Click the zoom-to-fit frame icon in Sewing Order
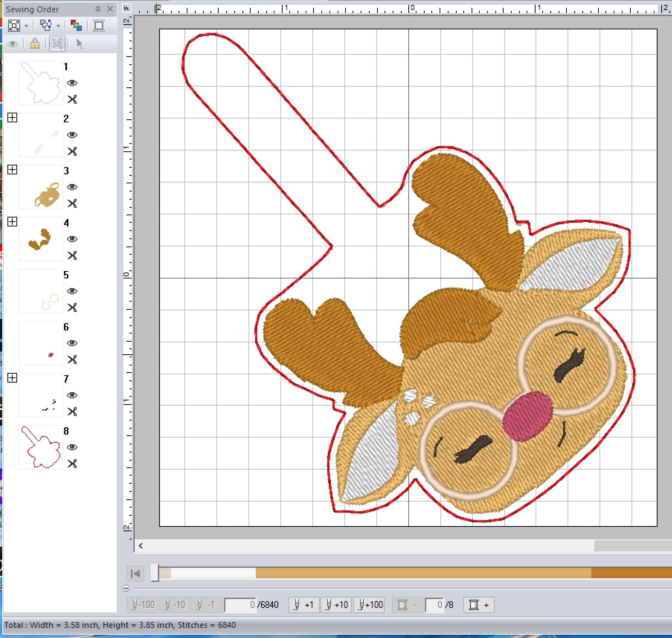The width and height of the screenshot is (672, 638). 14,26
